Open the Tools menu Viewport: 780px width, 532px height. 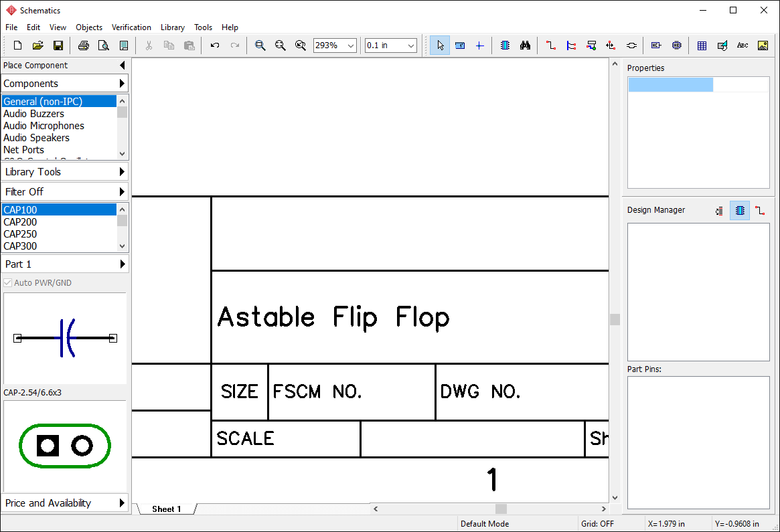coord(203,27)
